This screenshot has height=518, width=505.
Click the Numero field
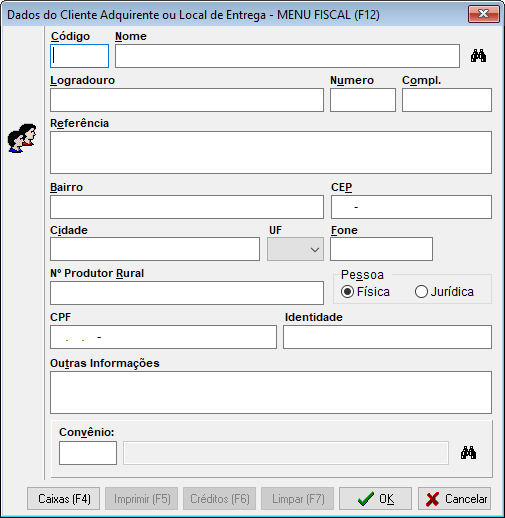click(x=363, y=100)
